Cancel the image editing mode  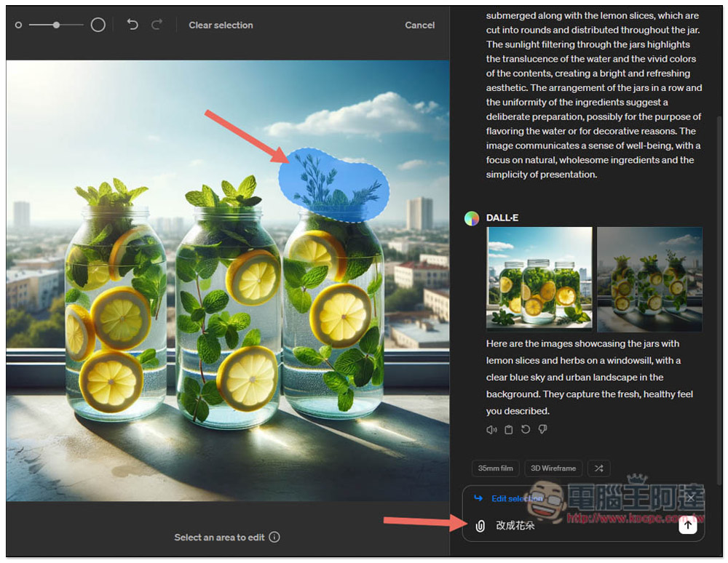420,25
